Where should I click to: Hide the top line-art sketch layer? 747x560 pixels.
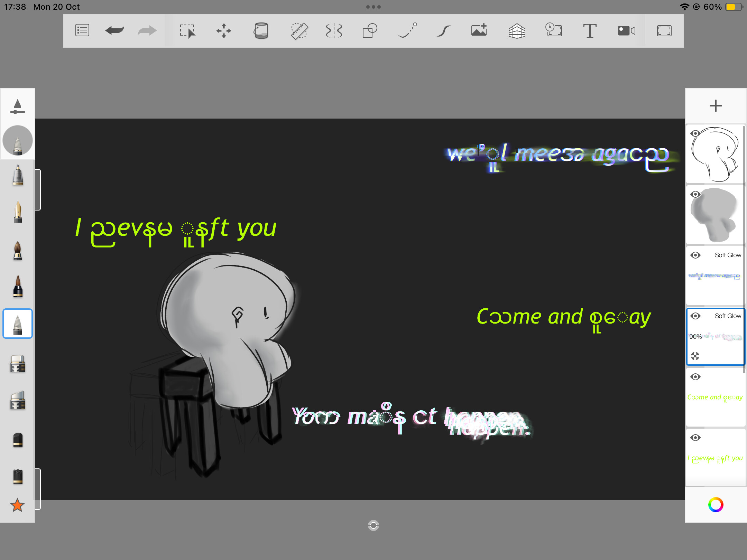(695, 133)
